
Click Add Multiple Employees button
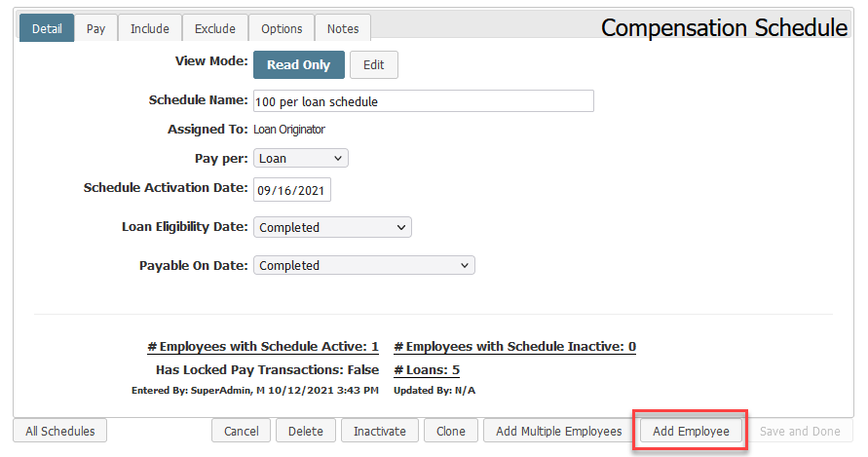pos(559,431)
